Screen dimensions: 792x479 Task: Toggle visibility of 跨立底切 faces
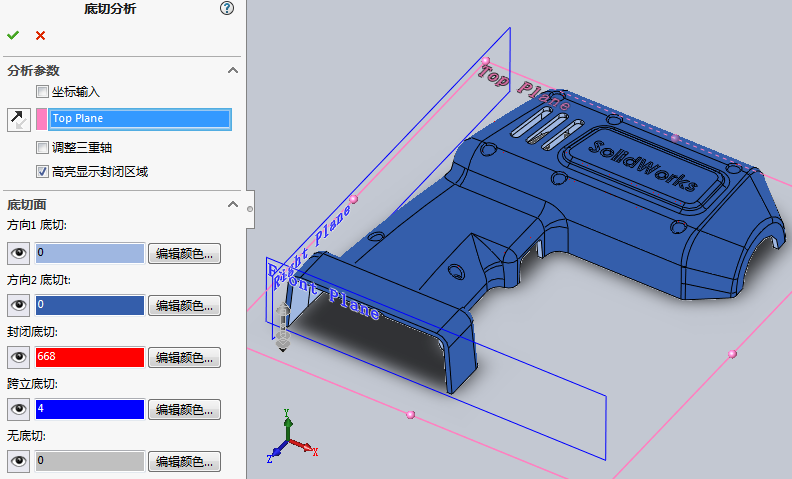(19, 409)
